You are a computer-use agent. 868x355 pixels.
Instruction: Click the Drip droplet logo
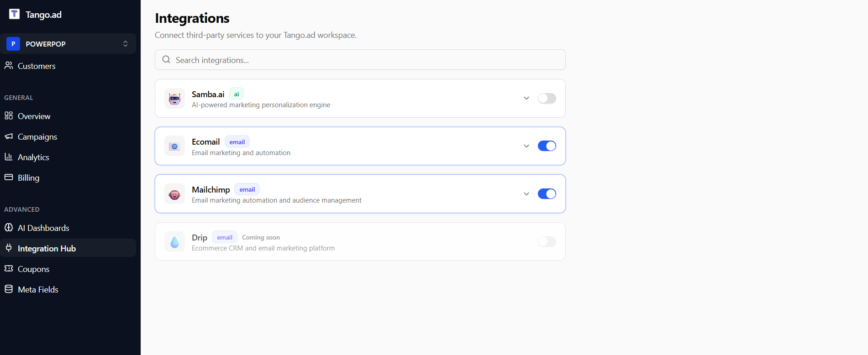(174, 242)
